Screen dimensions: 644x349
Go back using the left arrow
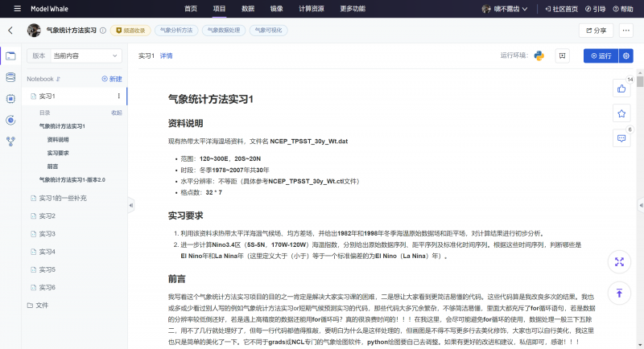click(x=10, y=30)
